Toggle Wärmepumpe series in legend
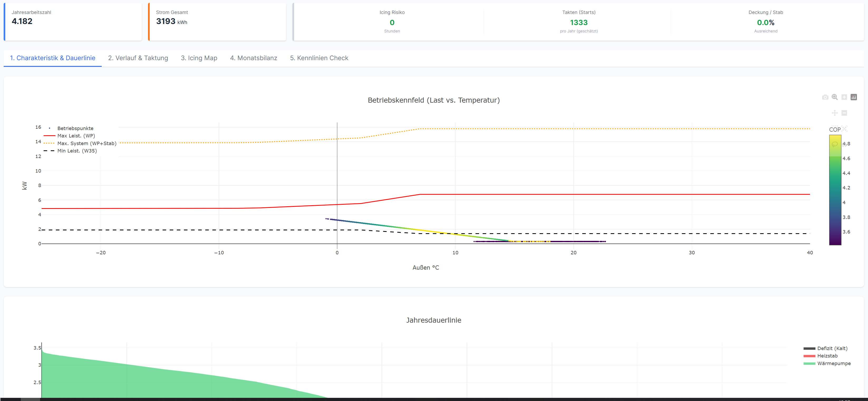The height and width of the screenshot is (401, 868). pyautogui.click(x=834, y=364)
